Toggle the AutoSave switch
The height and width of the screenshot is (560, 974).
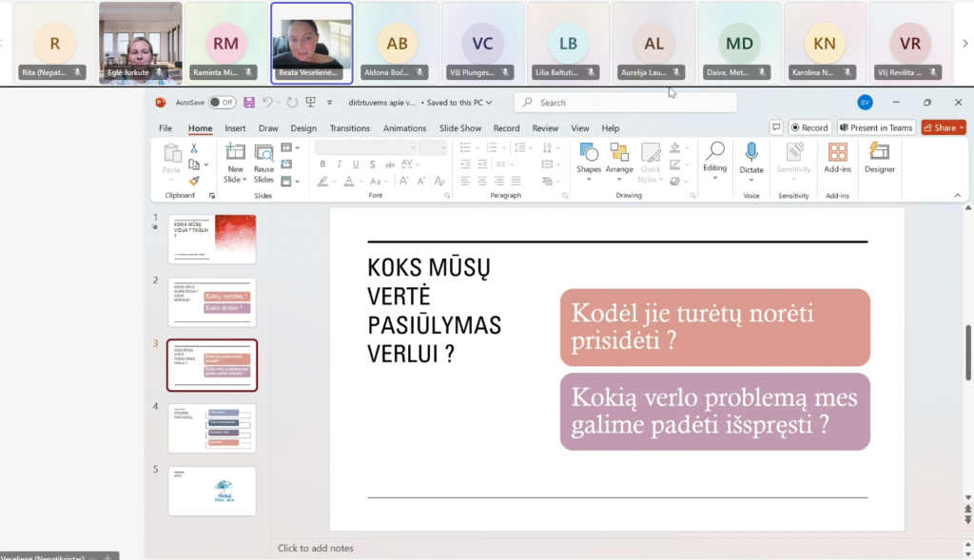click(x=222, y=103)
